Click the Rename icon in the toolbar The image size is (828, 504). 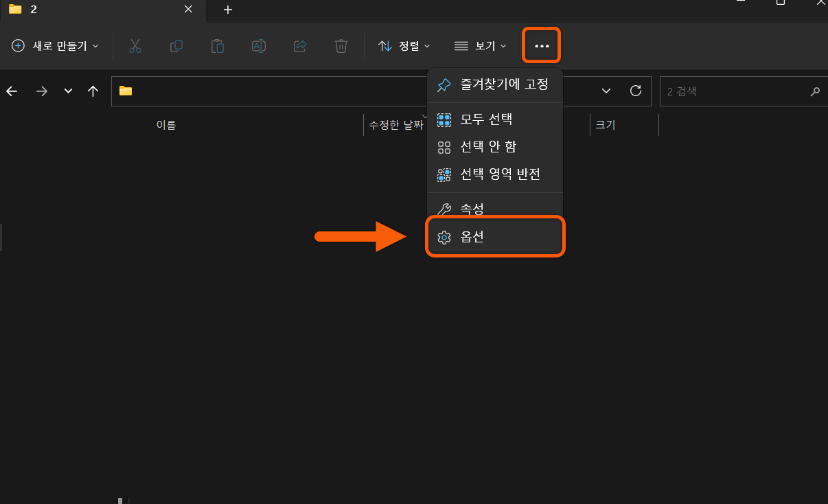pos(258,45)
